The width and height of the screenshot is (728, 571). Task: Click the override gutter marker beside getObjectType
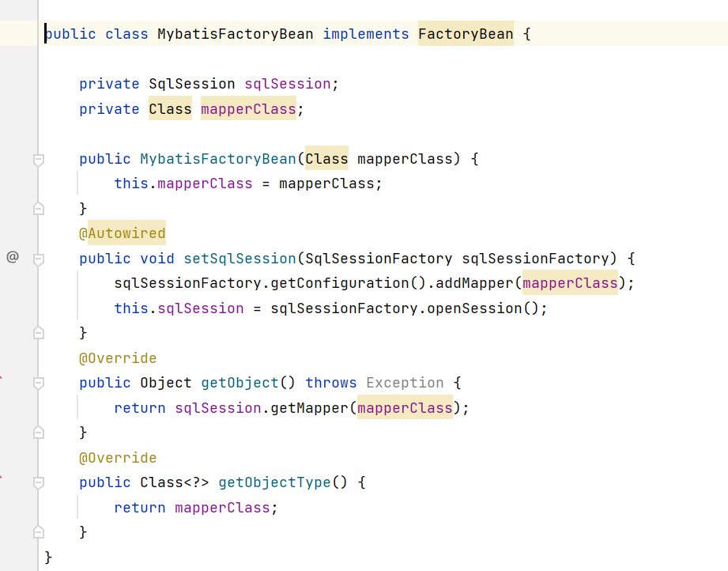2,478
